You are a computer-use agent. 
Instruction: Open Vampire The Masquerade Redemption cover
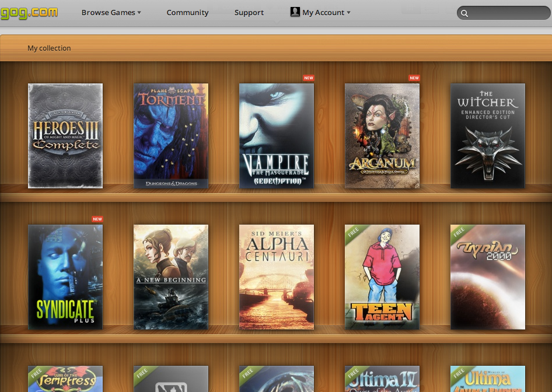click(277, 136)
